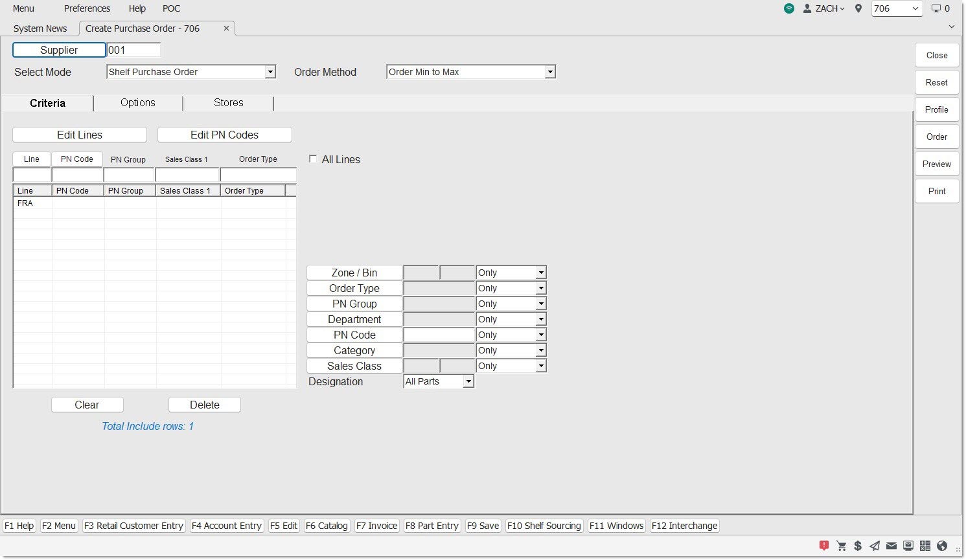Open the ZACH user menu
Screen dimensions: 966x560
pyautogui.click(x=824, y=8)
